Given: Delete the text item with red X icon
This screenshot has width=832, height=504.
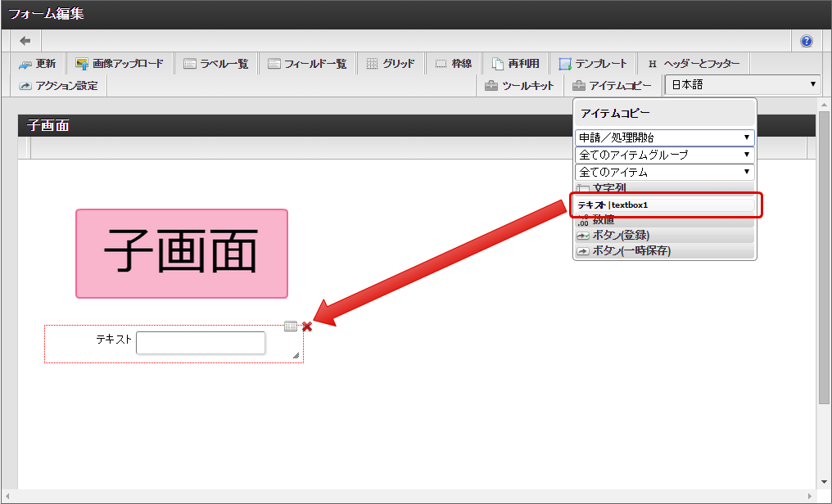Looking at the screenshot, I should pyautogui.click(x=307, y=327).
